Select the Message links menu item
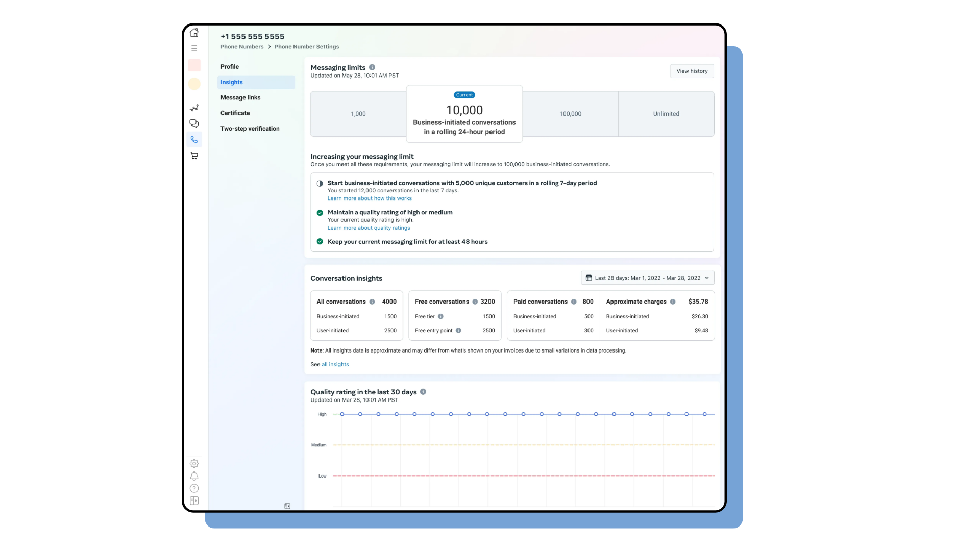The height and width of the screenshot is (551, 980). point(240,97)
